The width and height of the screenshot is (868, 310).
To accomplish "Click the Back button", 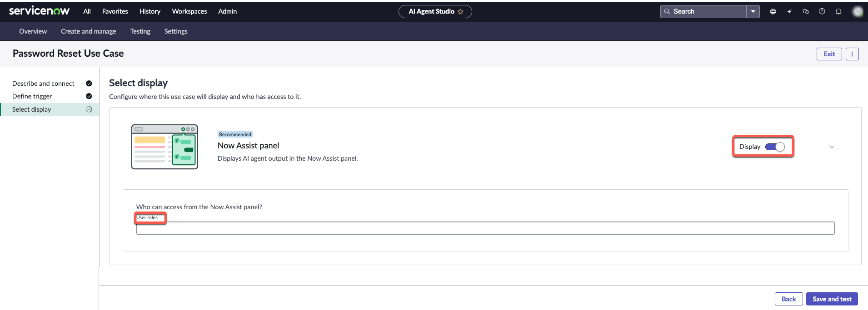I will (x=789, y=299).
